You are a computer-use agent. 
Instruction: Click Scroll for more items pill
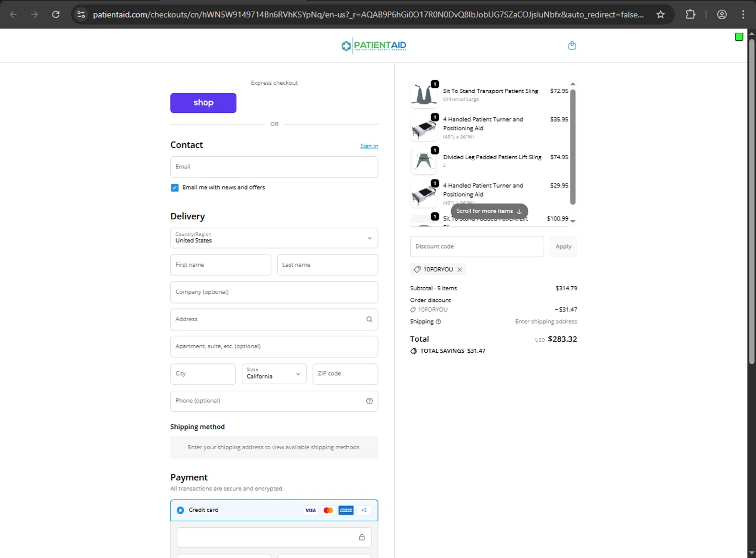coord(489,211)
